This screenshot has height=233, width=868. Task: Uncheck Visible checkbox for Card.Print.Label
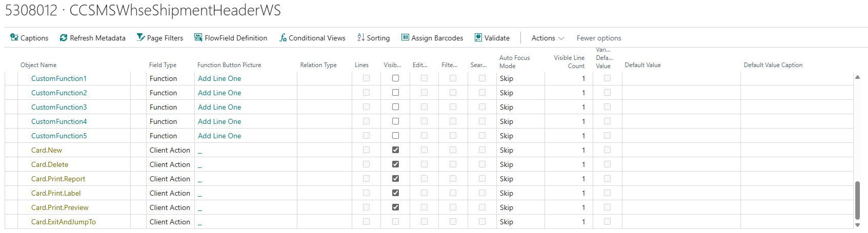point(395,193)
